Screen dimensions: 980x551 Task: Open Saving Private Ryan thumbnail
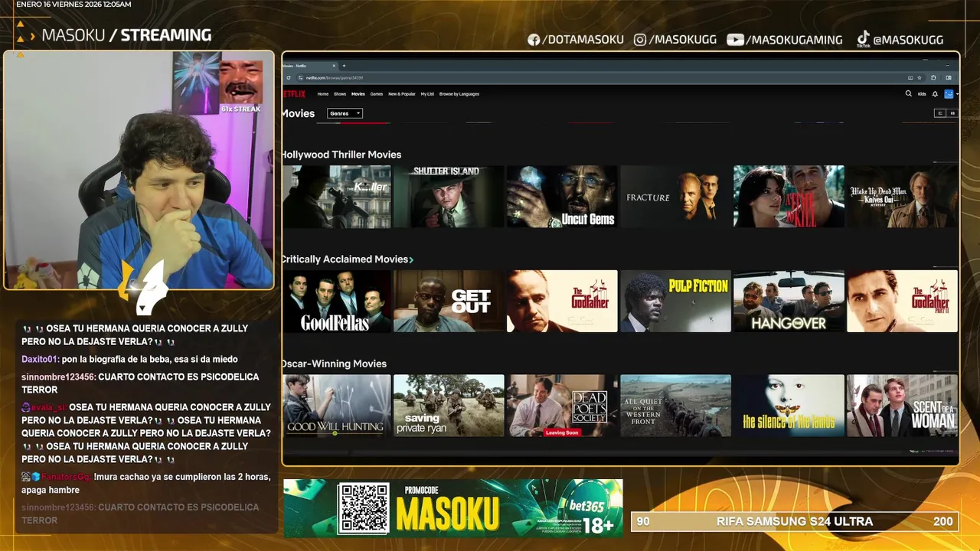449,406
